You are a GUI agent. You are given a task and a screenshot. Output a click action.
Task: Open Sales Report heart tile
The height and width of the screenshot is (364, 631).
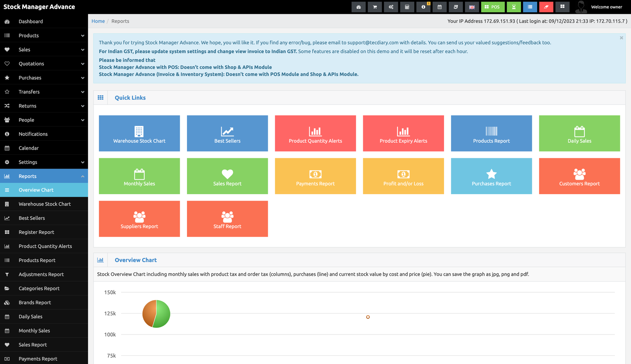(227, 176)
